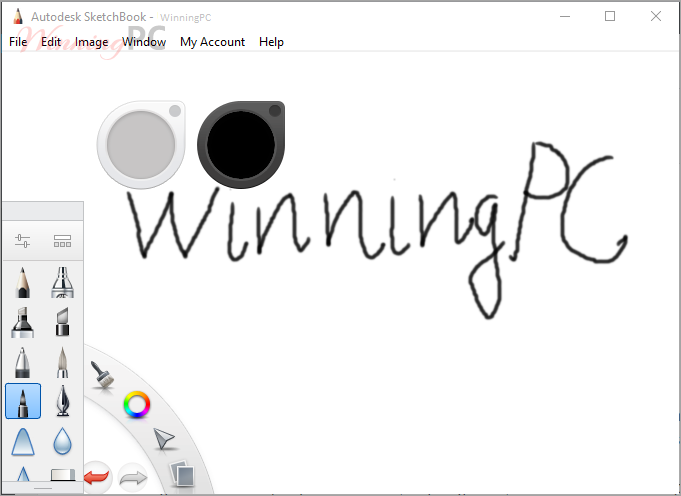
Task: Choose the Fountain ink pen brush
Action: click(x=62, y=401)
